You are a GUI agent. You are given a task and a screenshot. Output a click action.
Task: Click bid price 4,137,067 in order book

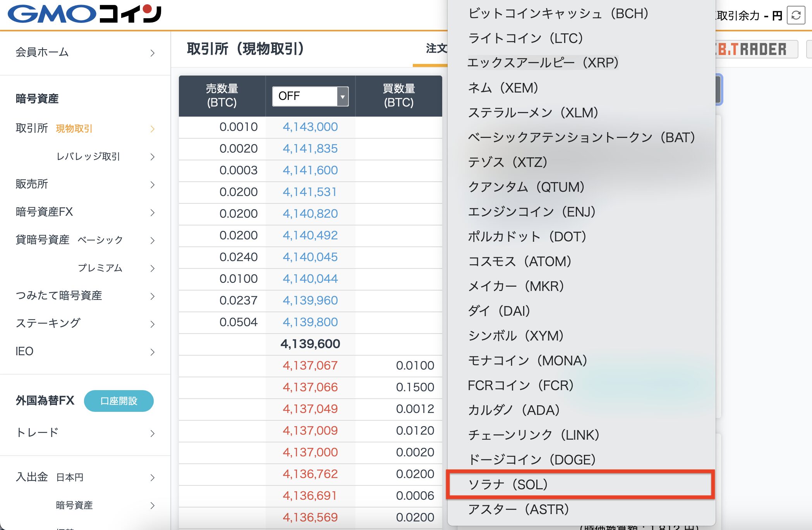point(310,366)
